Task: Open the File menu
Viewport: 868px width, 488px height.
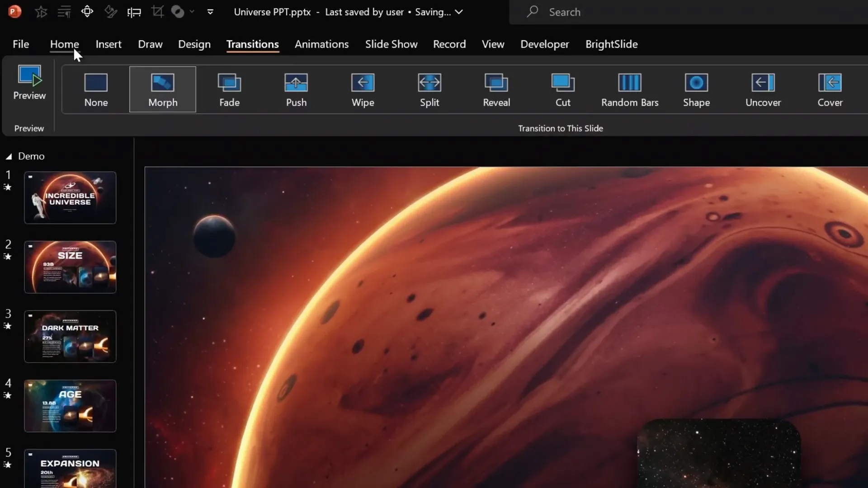Action: [21, 44]
